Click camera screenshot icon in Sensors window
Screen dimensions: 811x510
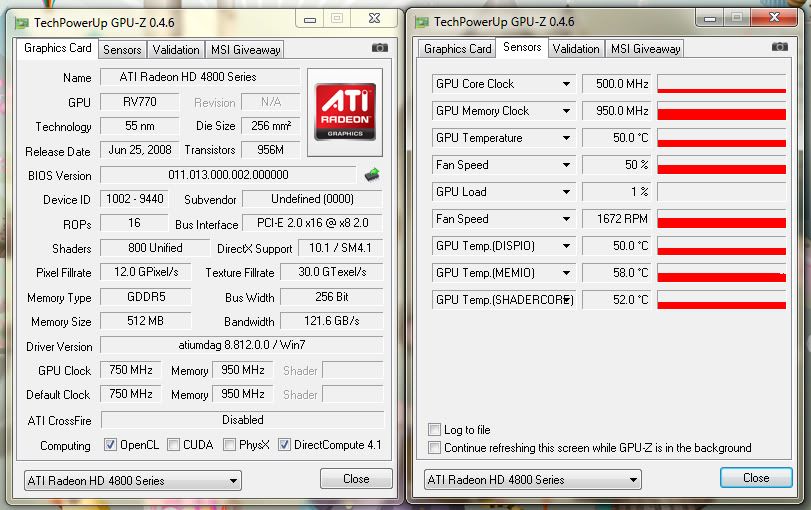click(x=779, y=47)
